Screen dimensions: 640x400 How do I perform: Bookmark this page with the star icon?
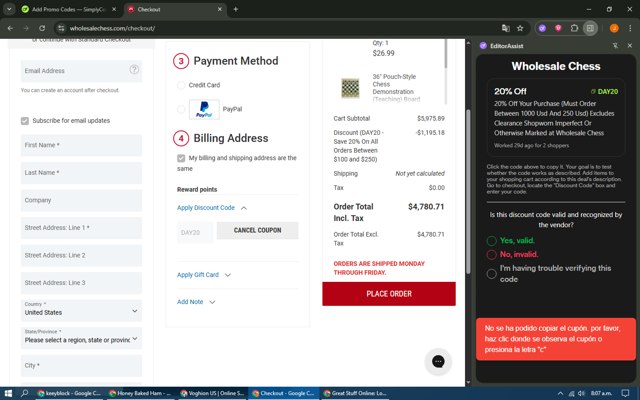point(520,28)
